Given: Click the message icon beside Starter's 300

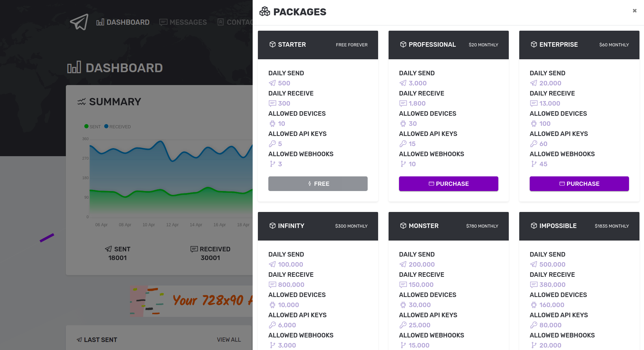Looking at the screenshot, I should pos(272,104).
